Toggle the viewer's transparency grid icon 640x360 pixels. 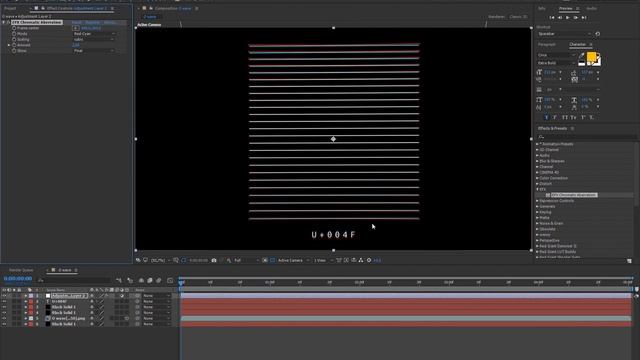click(x=273, y=260)
